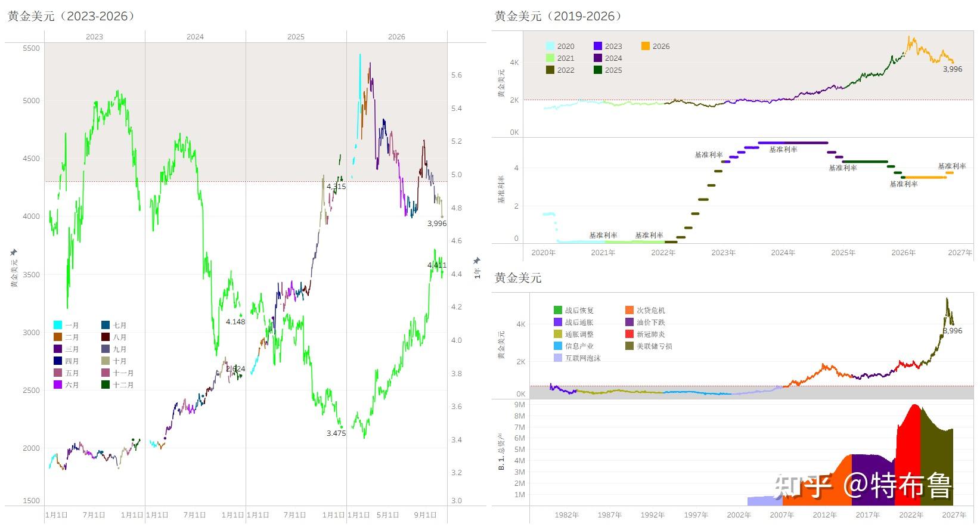The width and height of the screenshot is (980, 527).
Task: Click the 黄金美元（2023-2026） chart title
Action: 73,16
